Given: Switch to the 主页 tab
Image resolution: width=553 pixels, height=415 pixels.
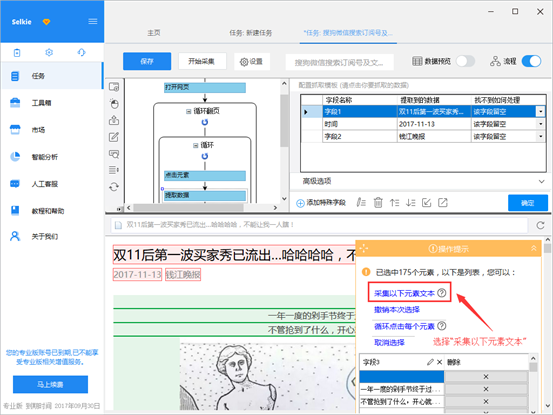Looking at the screenshot, I should click(x=154, y=33).
